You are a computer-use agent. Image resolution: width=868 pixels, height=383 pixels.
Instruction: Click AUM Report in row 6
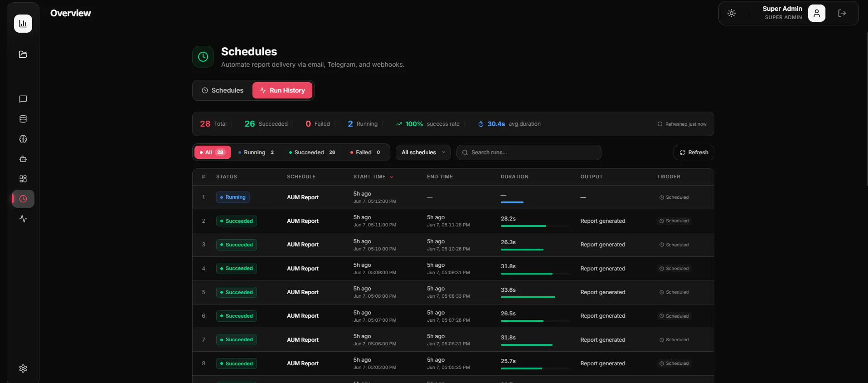(x=303, y=316)
